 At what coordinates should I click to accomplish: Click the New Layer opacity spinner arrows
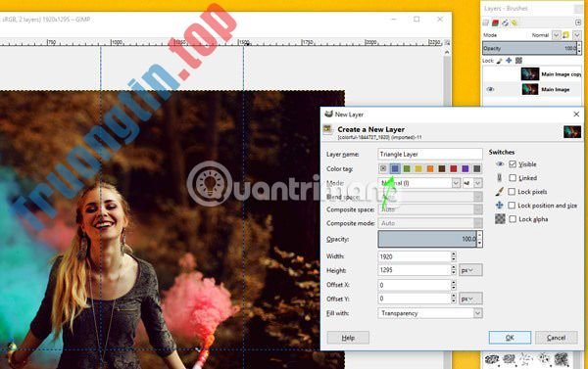[479, 239]
